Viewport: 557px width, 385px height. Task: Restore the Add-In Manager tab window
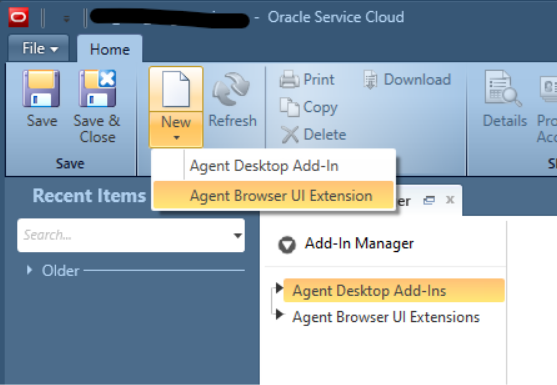coord(429,201)
